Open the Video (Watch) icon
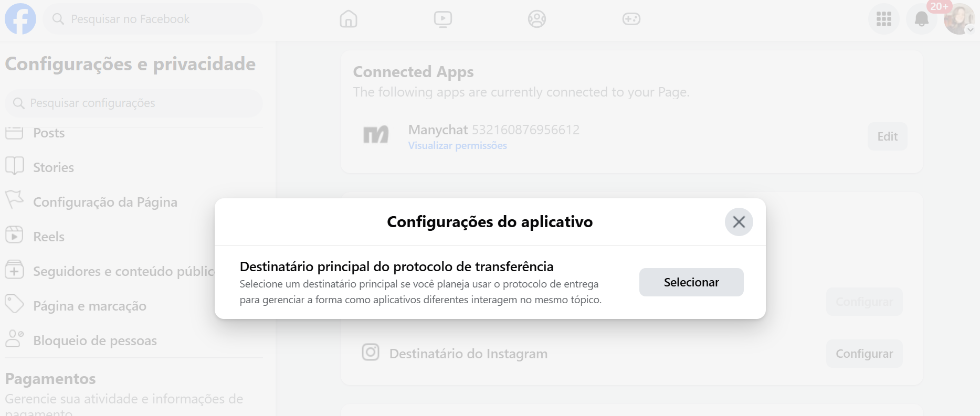980x416 pixels. 443,19
